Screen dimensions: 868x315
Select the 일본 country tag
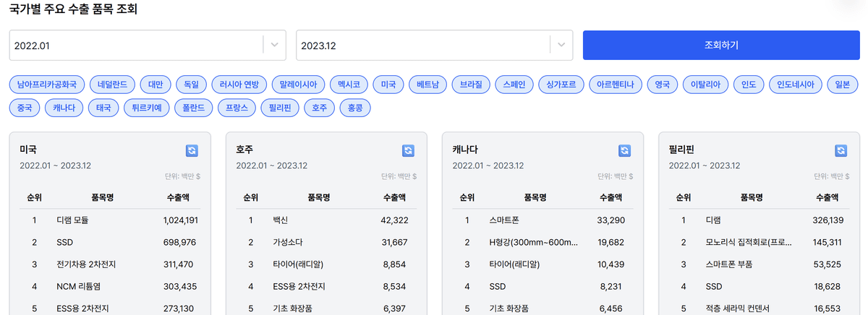pyautogui.click(x=842, y=85)
